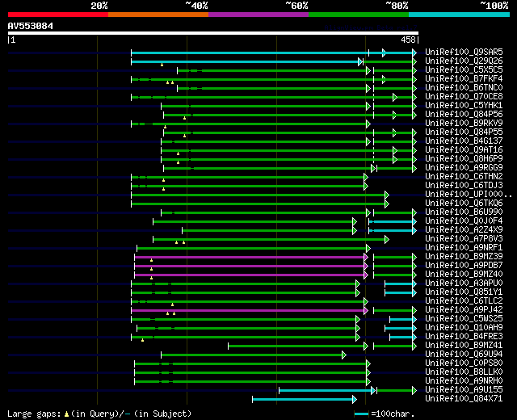Choose hit UniRef100_B4FRE3
Screen dimensions: 517x420
click(464, 337)
